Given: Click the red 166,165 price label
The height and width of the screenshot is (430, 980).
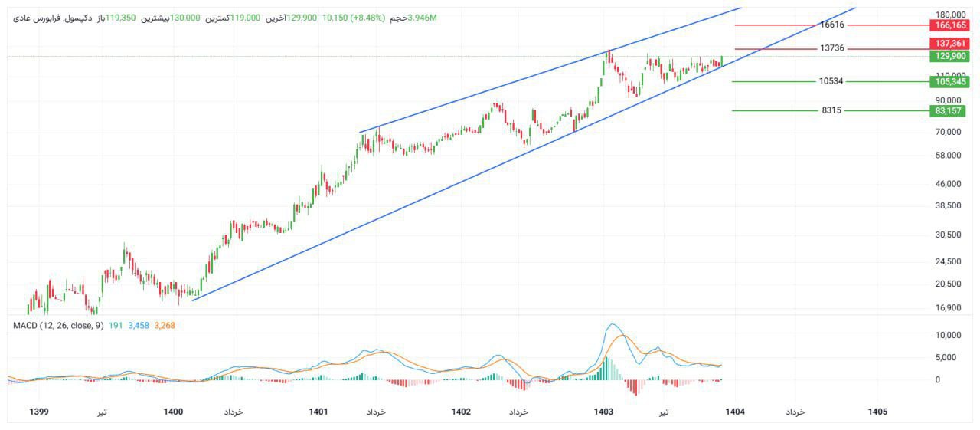Looking at the screenshot, I should click(949, 25).
